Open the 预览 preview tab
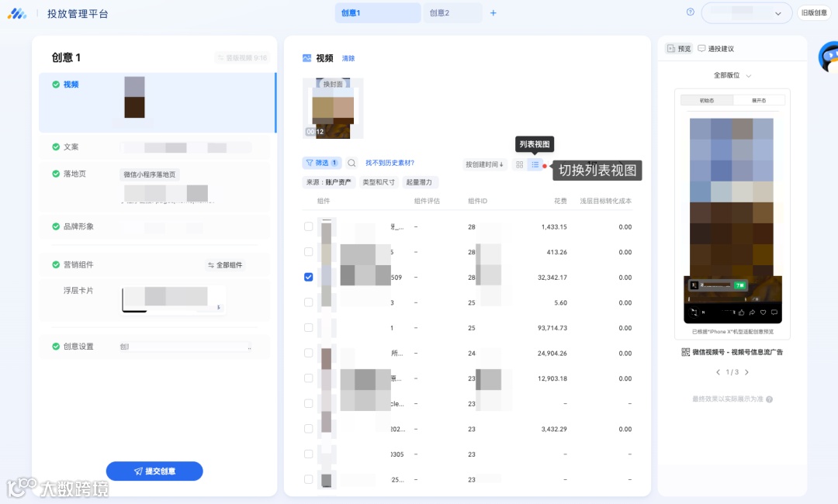The width and height of the screenshot is (838, 504). 679,49
